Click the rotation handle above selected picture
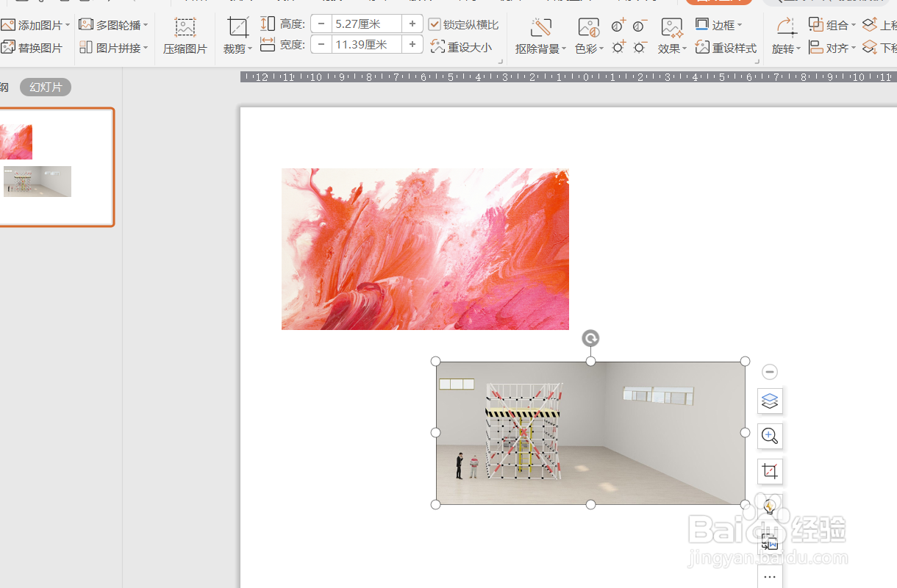The image size is (897, 588). [x=590, y=338]
